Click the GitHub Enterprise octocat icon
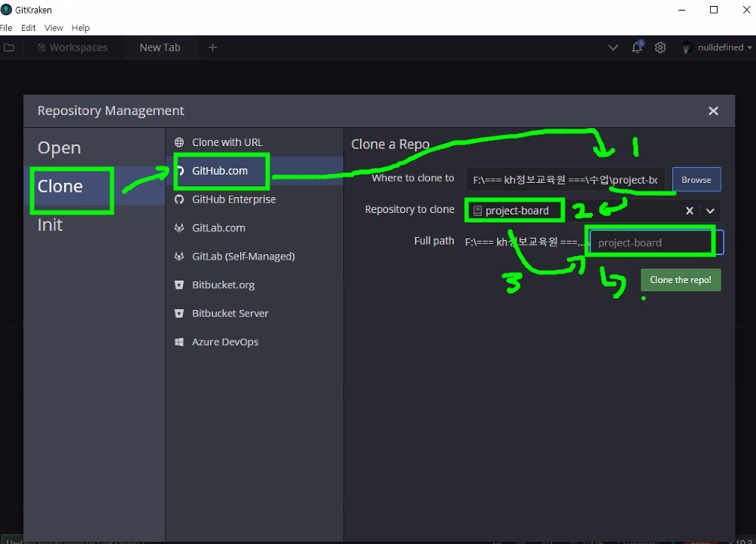The height and width of the screenshot is (544, 756). (179, 199)
